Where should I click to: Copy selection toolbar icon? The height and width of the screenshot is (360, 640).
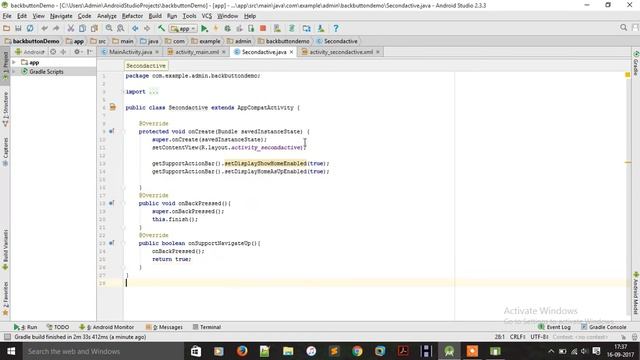point(82,29)
